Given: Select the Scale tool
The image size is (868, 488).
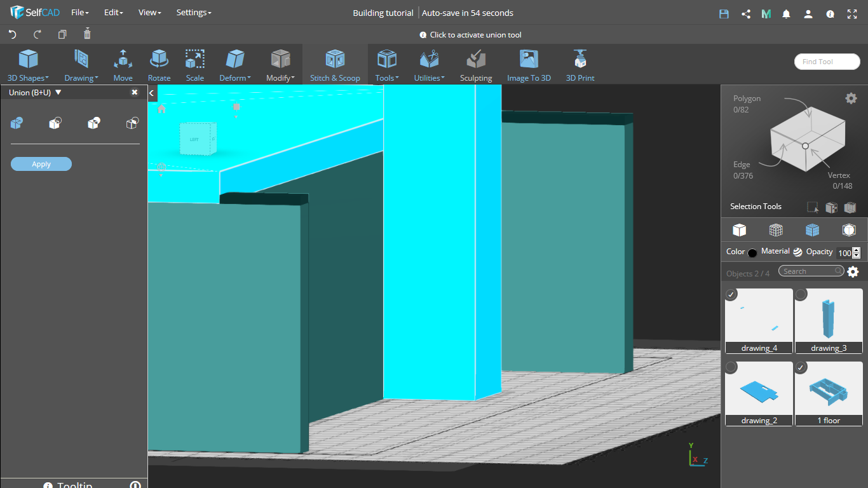Looking at the screenshot, I should (195, 65).
